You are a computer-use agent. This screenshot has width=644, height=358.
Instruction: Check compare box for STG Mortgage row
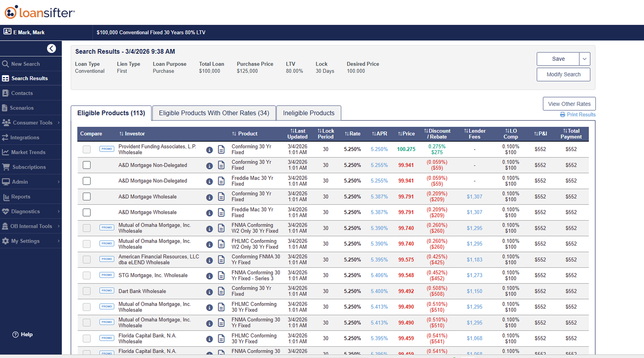(x=86, y=275)
